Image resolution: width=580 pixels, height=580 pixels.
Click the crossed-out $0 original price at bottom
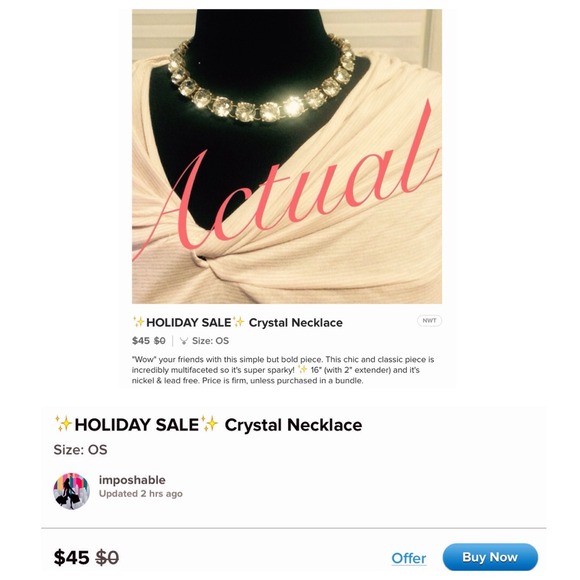coord(107,557)
